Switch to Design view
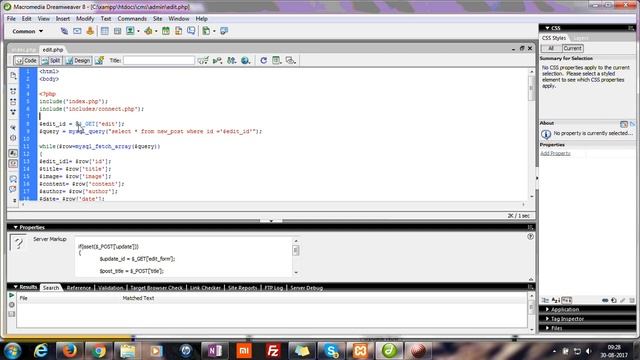 coord(78,60)
